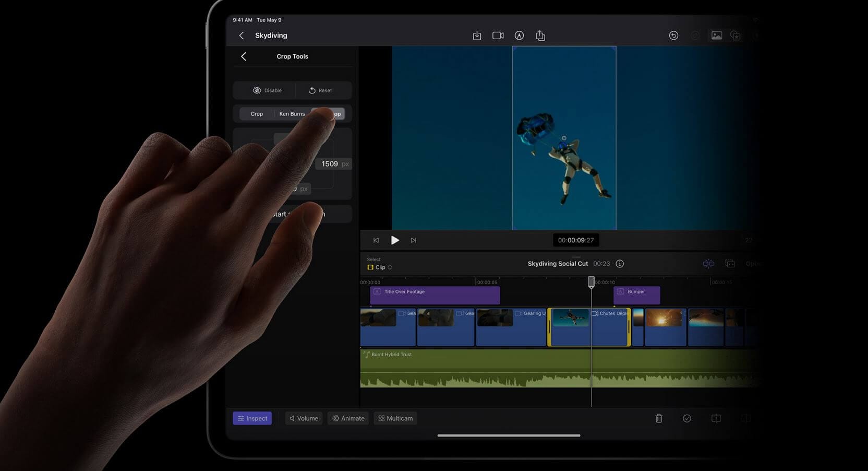This screenshot has width=868, height=471.
Task: Open the Clip selection dropdown
Action: [379, 267]
